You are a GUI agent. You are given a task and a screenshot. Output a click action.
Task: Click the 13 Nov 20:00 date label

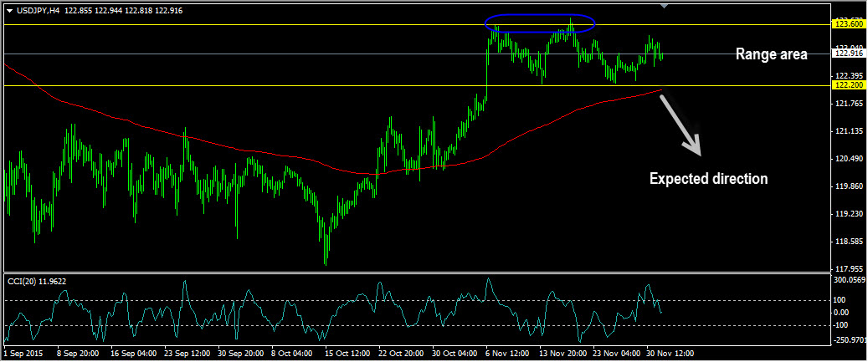click(x=563, y=353)
